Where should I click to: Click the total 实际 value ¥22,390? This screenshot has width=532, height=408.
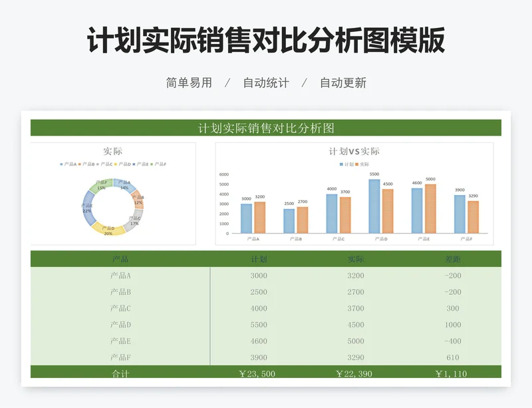[x=354, y=373]
